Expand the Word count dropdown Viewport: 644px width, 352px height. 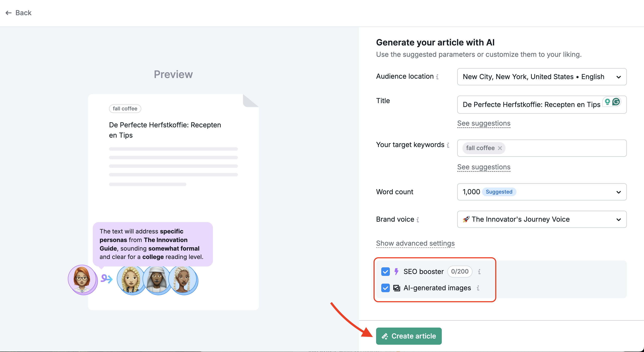tap(542, 192)
